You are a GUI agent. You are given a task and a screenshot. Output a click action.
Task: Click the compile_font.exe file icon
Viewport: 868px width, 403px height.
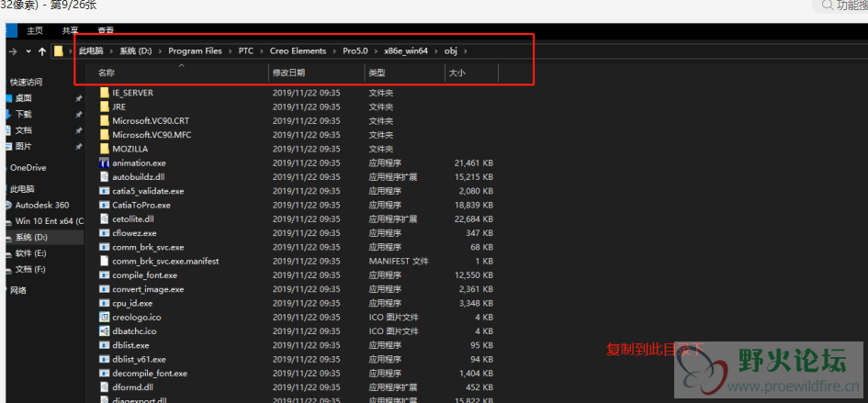point(105,275)
